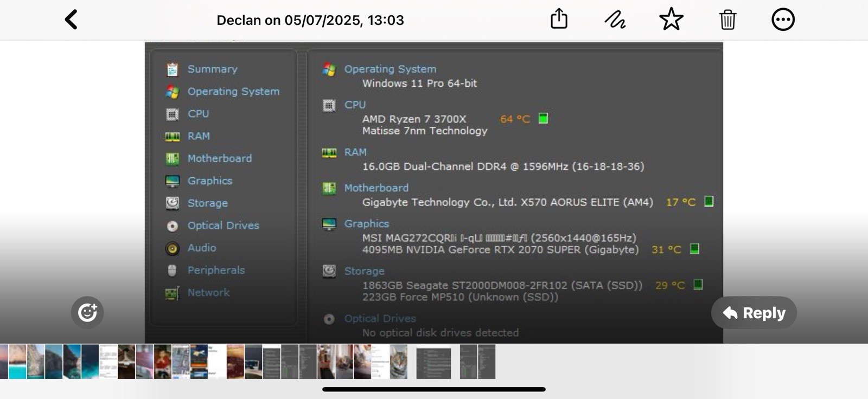Viewport: 868px width, 399px height.
Task: Select the enlarged current thumbnail
Action: [433, 363]
